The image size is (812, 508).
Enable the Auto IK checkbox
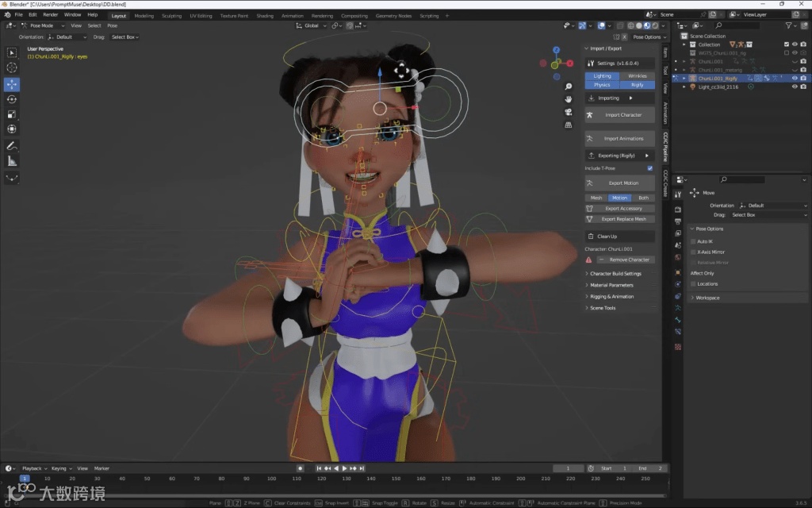coord(693,241)
